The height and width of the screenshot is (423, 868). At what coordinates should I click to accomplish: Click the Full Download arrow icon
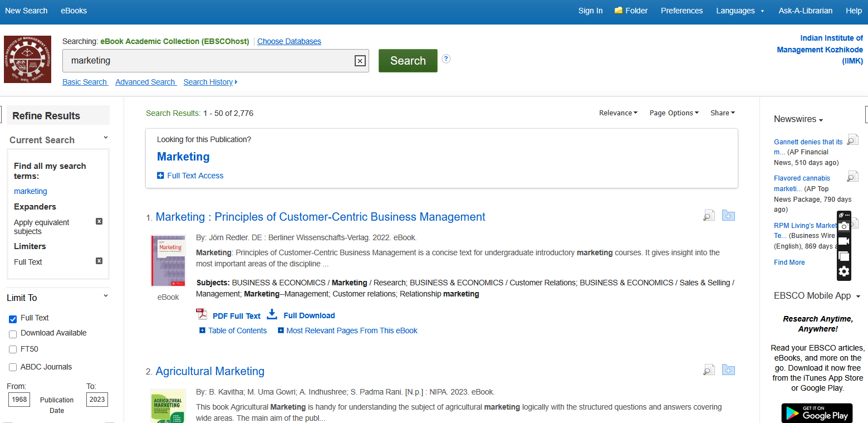pyautogui.click(x=272, y=315)
